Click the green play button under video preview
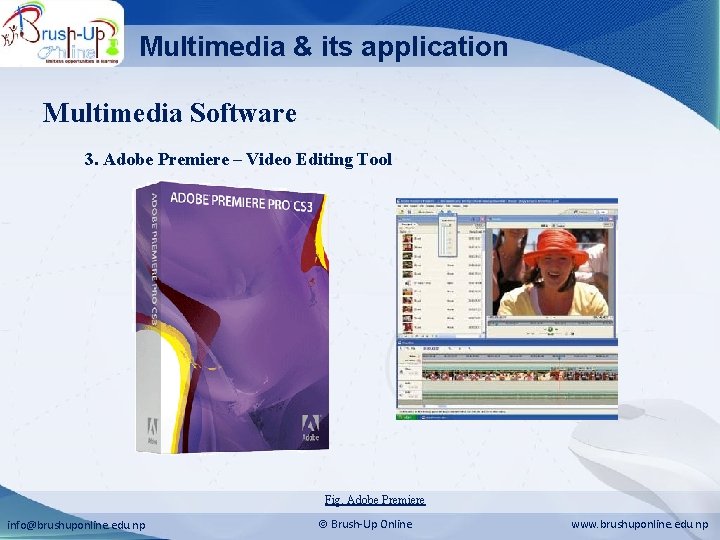Image resolution: width=720 pixels, height=540 pixels. click(550, 329)
